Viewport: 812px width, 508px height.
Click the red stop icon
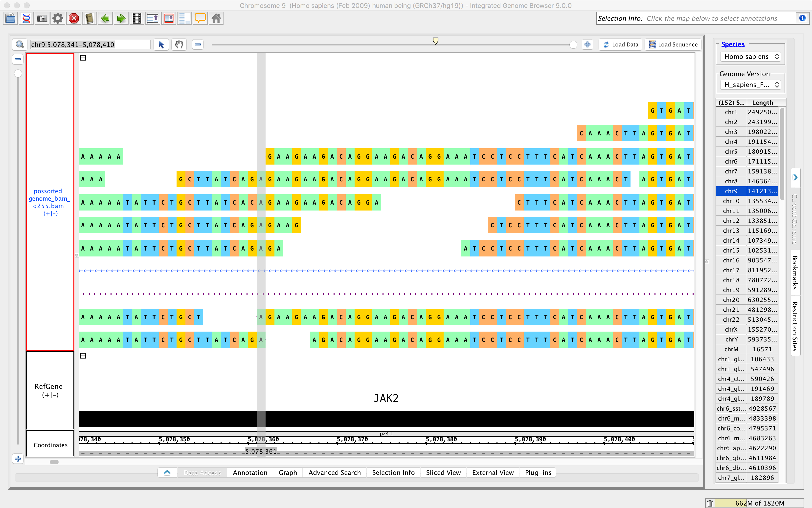click(x=74, y=18)
